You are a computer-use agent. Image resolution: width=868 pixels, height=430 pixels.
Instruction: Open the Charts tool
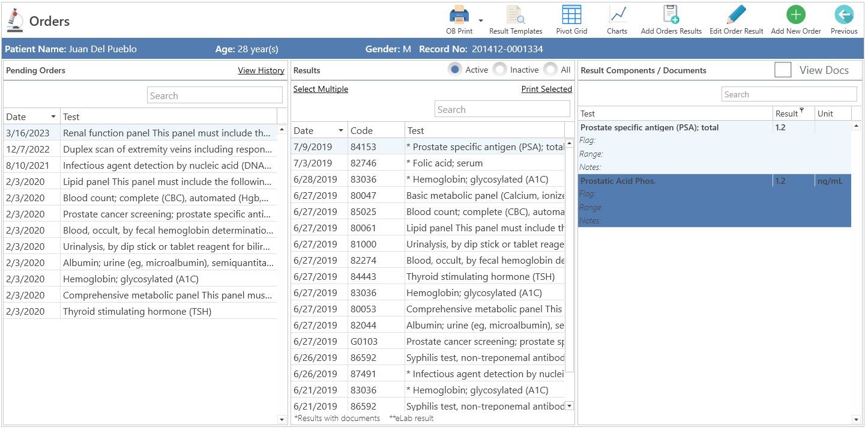617,14
